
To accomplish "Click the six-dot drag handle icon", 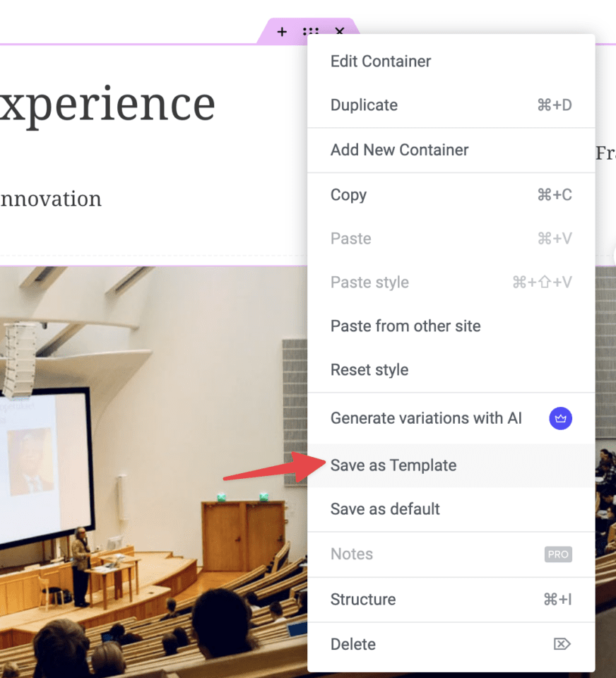I will pyautogui.click(x=311, y=32).
